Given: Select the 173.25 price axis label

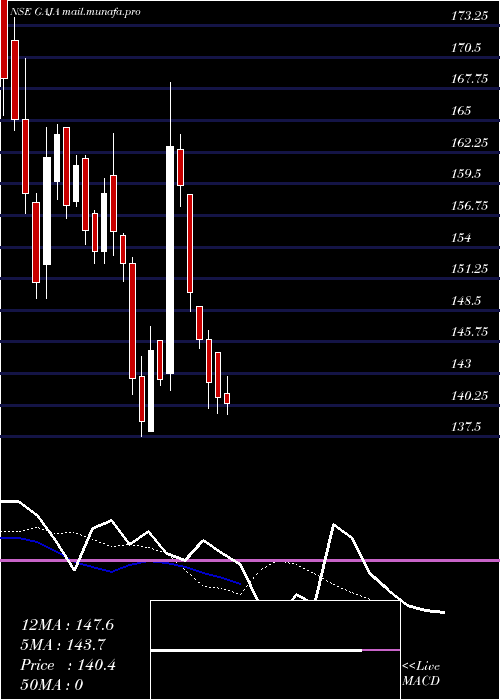Looking at the screenshot, I should (x=469, y=17).
